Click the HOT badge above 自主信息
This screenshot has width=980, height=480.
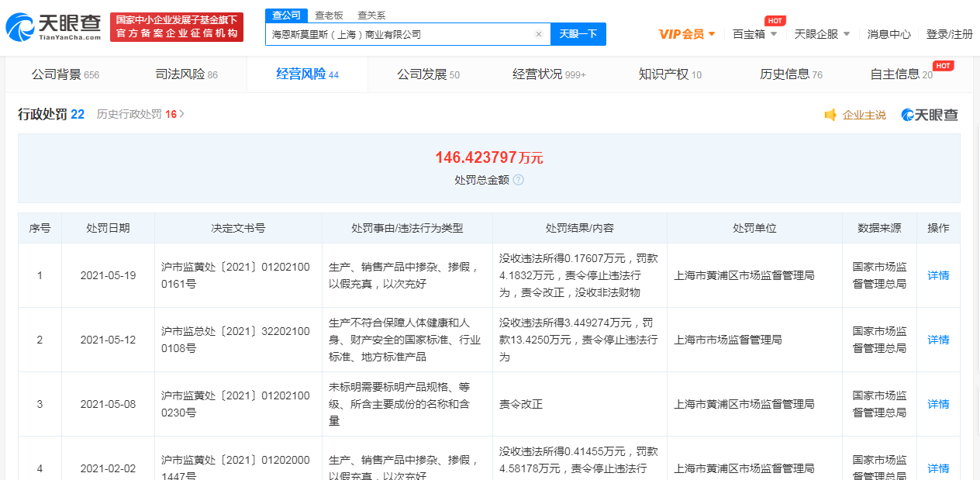tap(941, 66)
